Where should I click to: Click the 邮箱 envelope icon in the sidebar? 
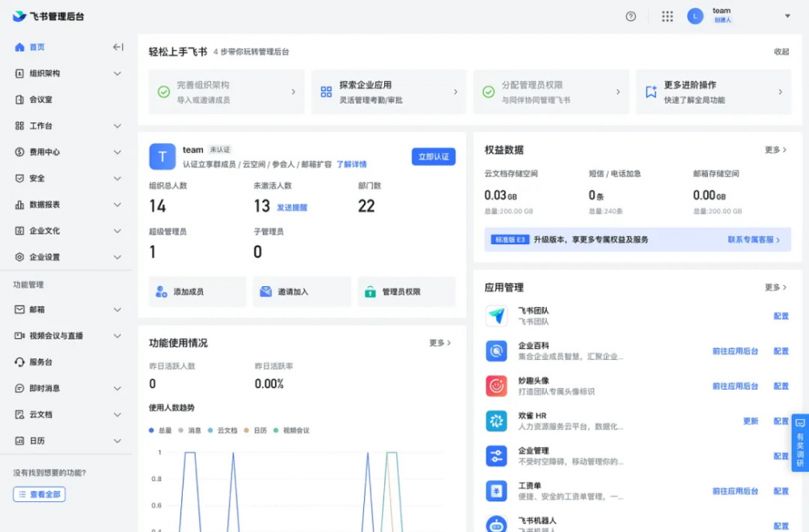pyautogui.click(x=19, y=310)
